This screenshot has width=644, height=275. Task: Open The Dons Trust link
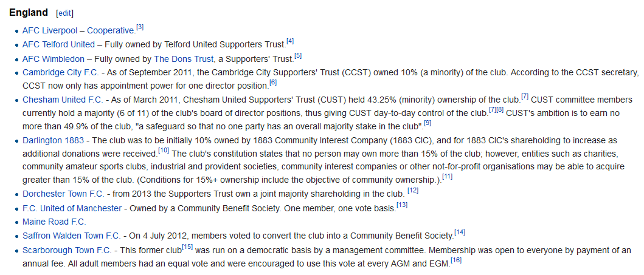[x=184, y=59]
